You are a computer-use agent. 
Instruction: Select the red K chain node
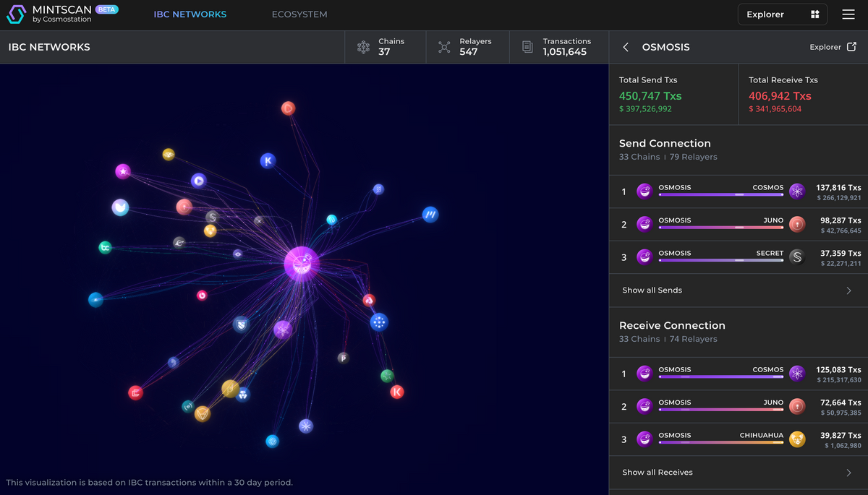pyautogui.click(x=396, y=392)
